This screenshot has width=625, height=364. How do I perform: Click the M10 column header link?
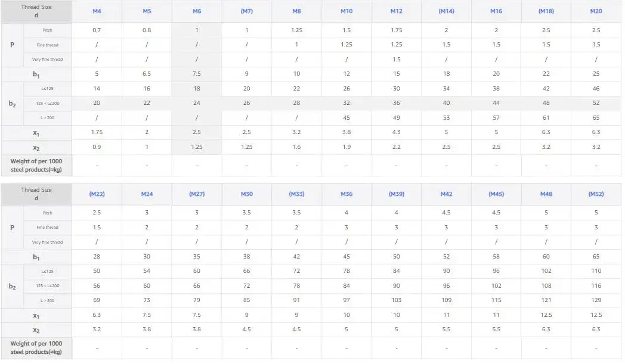(346, 11)
